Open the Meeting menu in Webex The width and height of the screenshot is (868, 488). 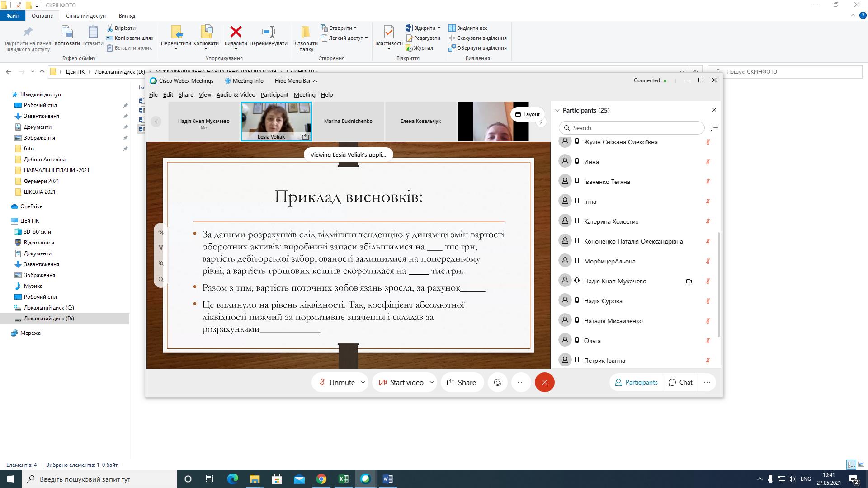304,94
